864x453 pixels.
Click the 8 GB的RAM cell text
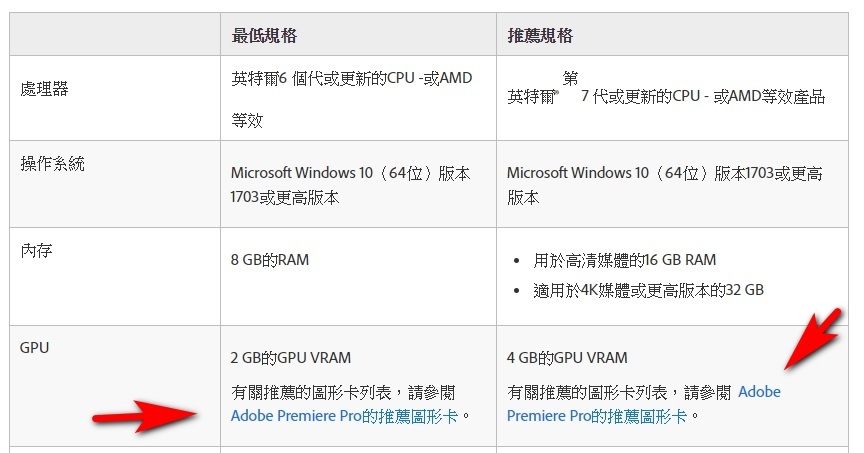(270, 260)
